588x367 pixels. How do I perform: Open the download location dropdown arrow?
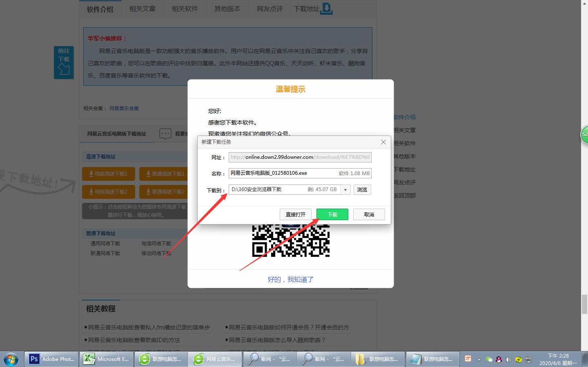[x=345, y=189]
